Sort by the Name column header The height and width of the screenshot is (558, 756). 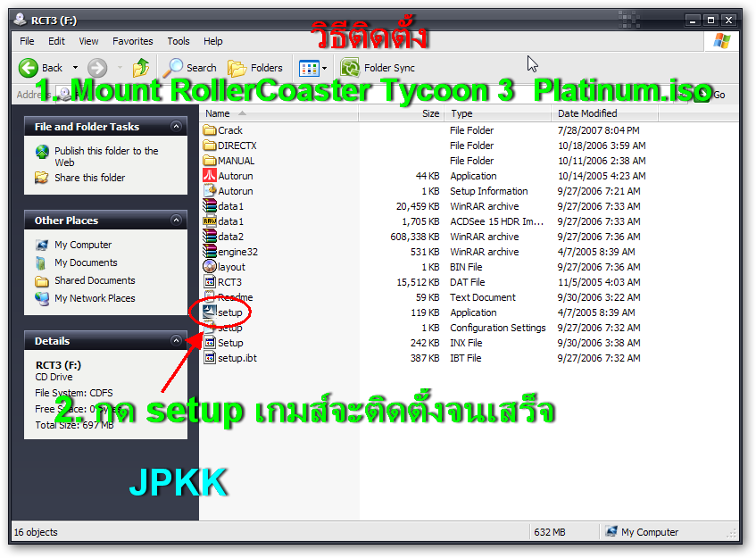278,113
